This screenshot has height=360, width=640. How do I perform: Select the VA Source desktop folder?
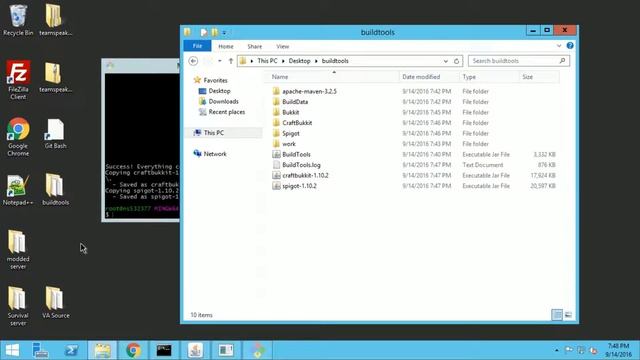click(55, 302)
